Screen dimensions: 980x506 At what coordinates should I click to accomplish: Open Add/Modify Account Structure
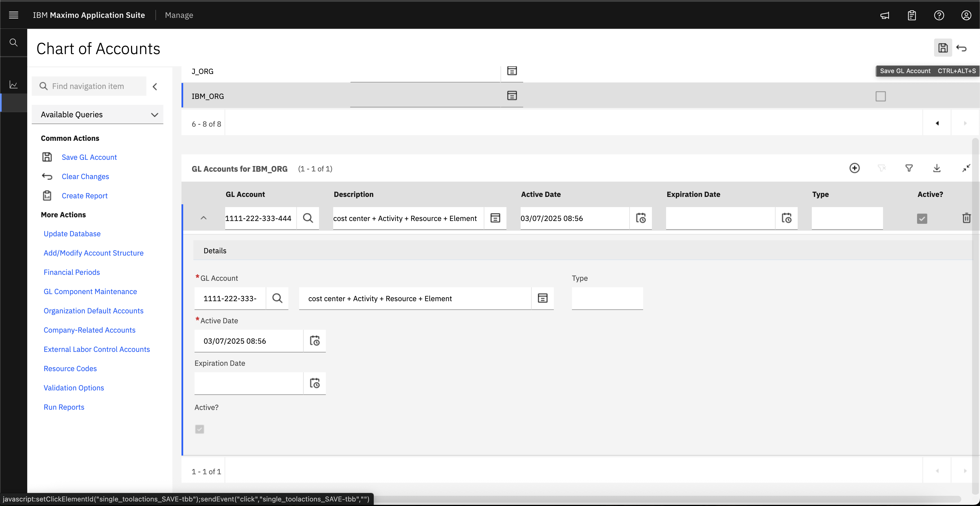tap(94, 253)
